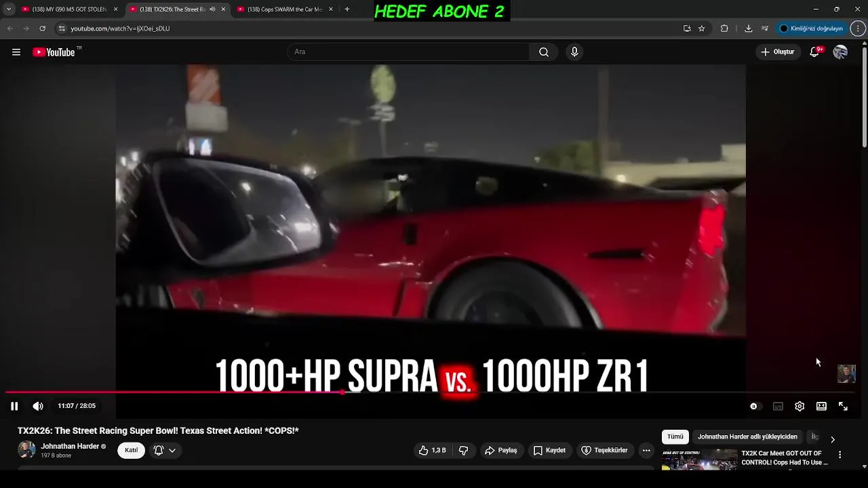Viewport: 868px width, 488px height.
Task: Switch to theater mode
Action: pos(821,406)
